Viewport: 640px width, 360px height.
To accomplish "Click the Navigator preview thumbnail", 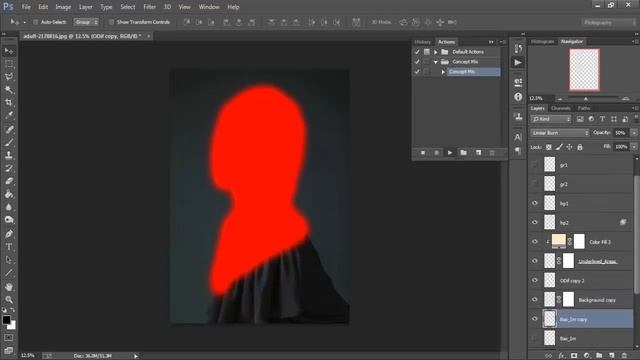I will pos(584,70).
